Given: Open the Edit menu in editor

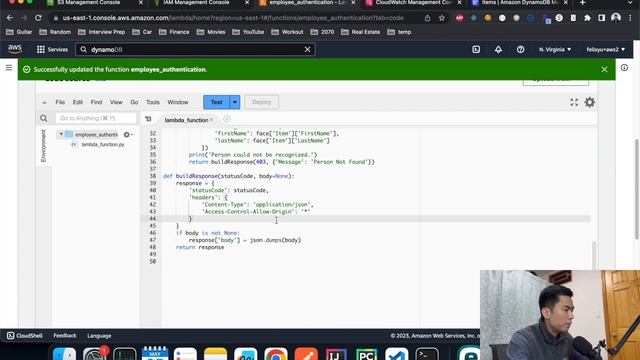Looking at the screenshot, I should click(x=78, y=102).
